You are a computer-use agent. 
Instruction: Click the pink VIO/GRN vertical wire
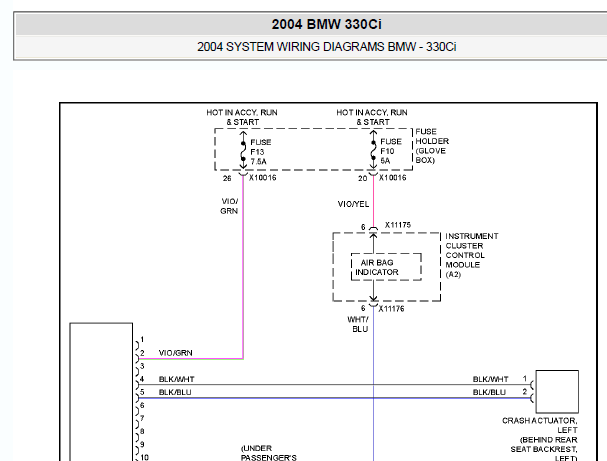[x=243, y=267]
